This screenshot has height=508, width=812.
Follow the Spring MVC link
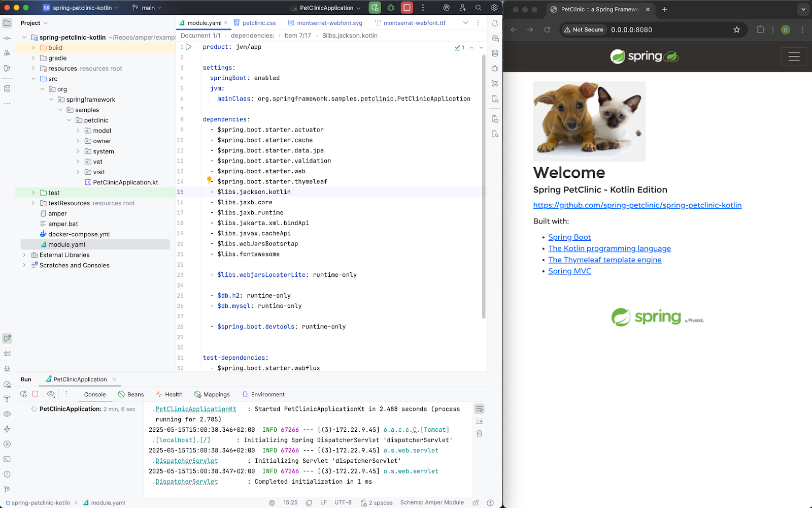pos(569,271)
